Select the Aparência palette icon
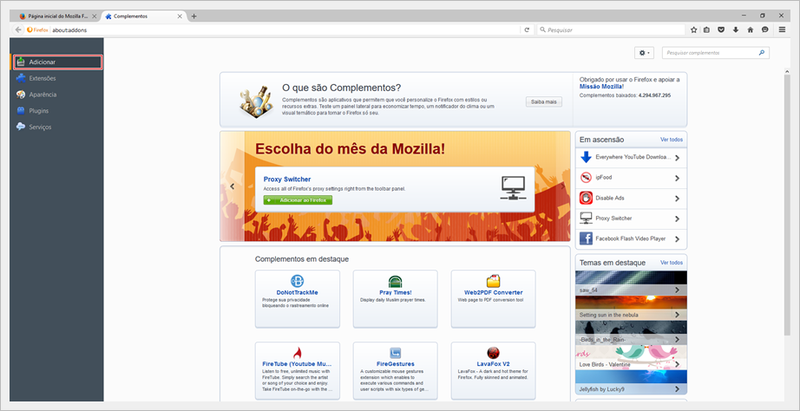This screenshot has height=411, width=800. (20, 94)
